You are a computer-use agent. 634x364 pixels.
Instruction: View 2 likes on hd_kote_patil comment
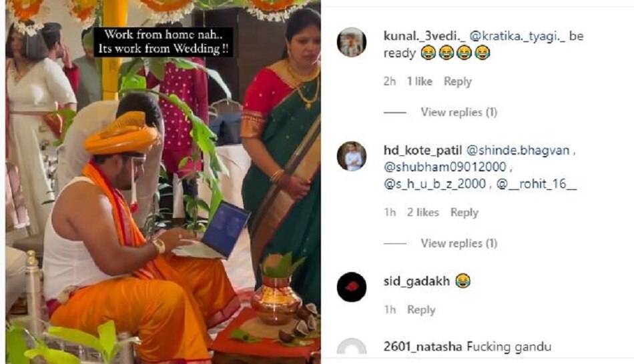point(423,212)
